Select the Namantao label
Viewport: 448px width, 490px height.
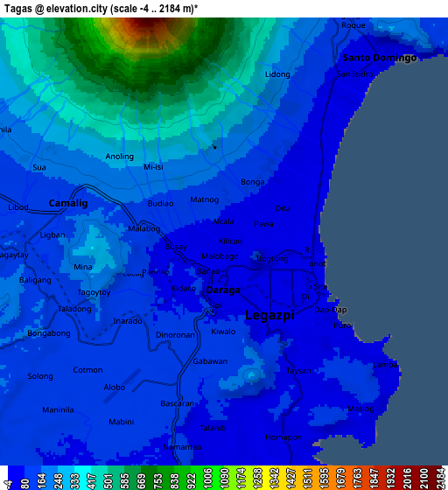[182, 447]
